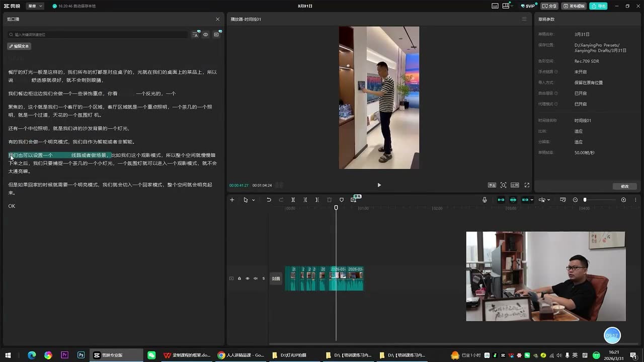Open the 菜单 dropdown menu
Image resolution: width=644 pixels, height=362 pixels.
tap(35, 6)
